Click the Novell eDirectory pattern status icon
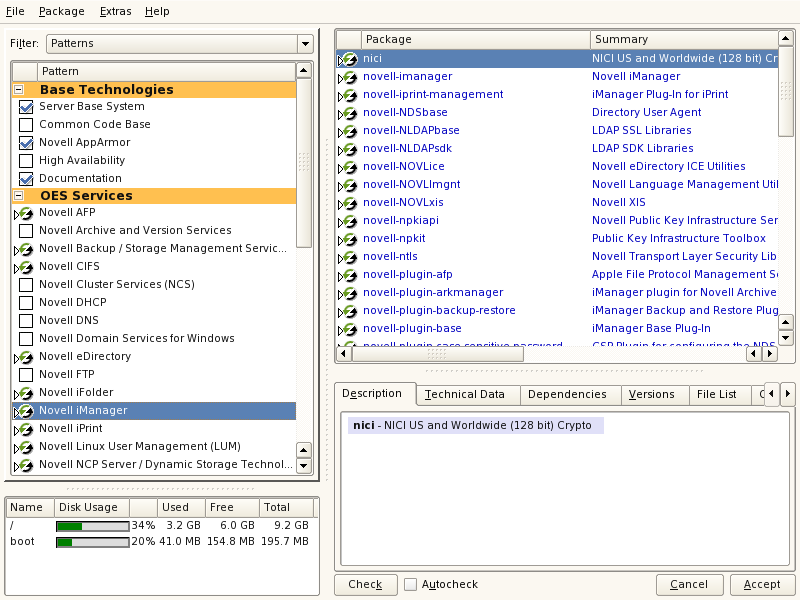800x600 pixels. [x=25, y=357]
